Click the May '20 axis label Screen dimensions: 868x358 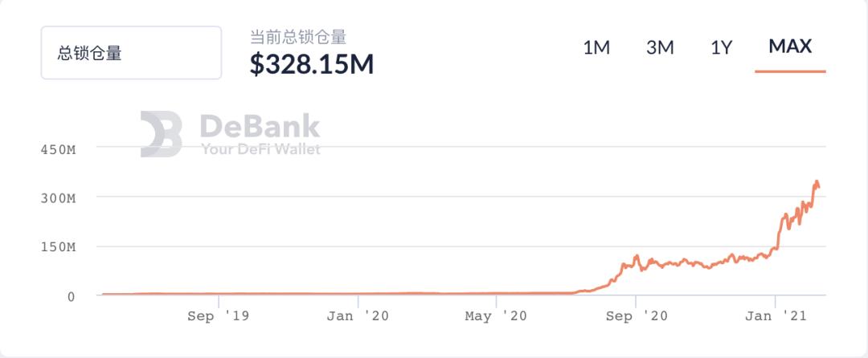(x=496, y=316)
